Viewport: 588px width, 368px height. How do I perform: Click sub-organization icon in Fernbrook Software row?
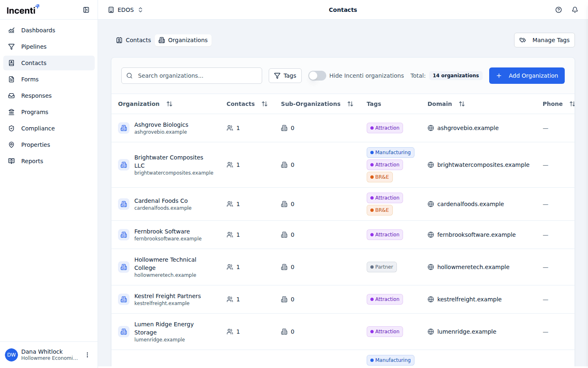click(284, 235)
